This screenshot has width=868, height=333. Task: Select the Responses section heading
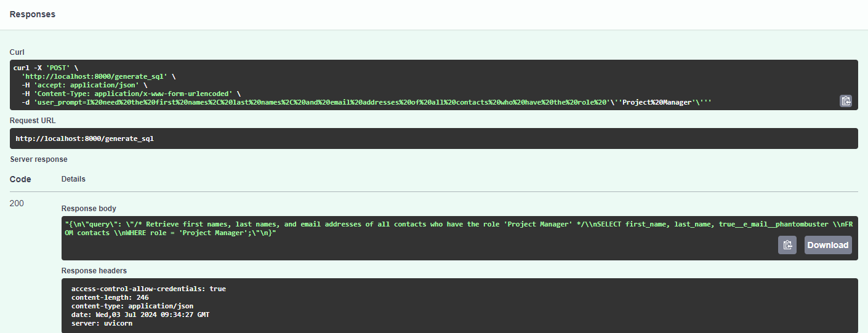[33, 14]
